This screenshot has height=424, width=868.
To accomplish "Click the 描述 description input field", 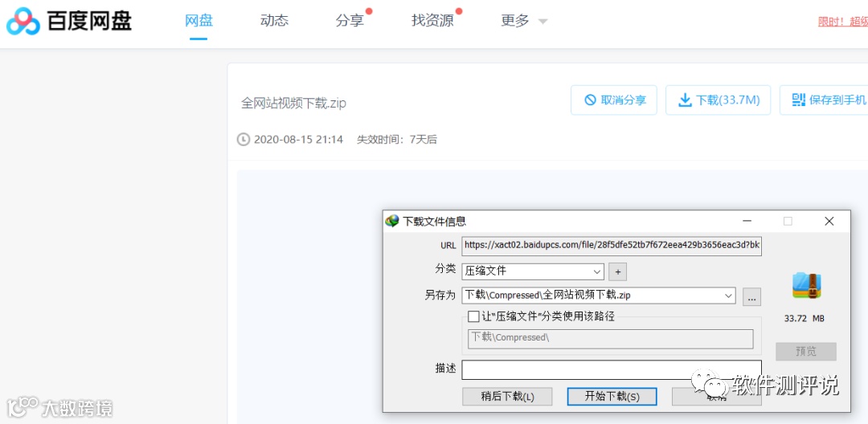I will coord(612,370).
